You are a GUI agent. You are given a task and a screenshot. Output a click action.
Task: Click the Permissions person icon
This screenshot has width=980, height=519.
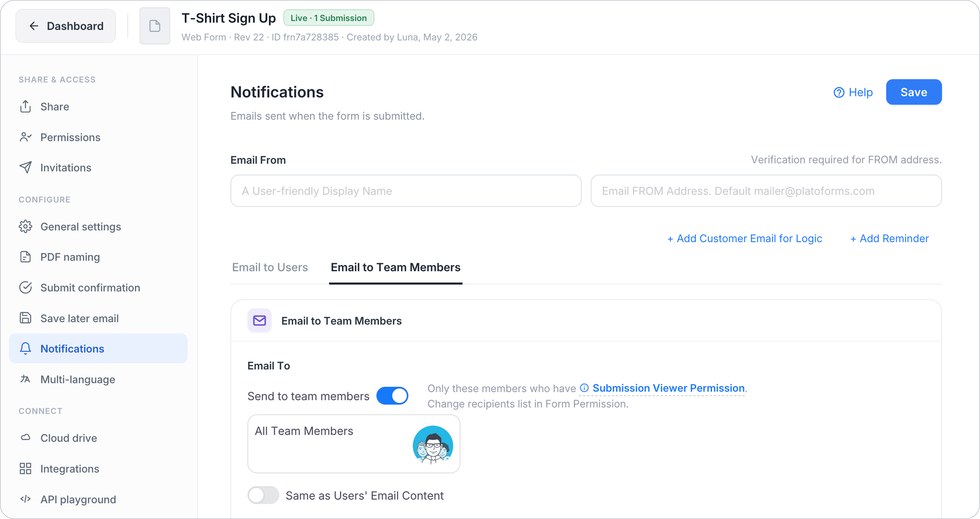25,137
